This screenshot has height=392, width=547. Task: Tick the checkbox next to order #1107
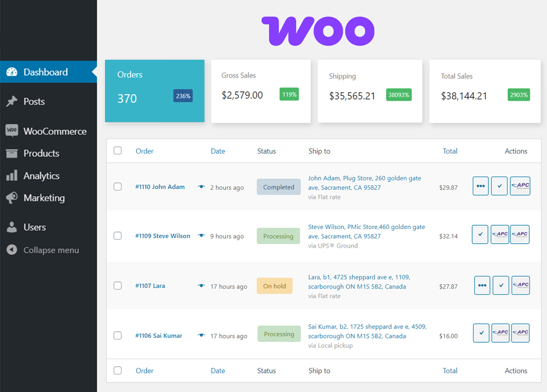pos(118,285)
